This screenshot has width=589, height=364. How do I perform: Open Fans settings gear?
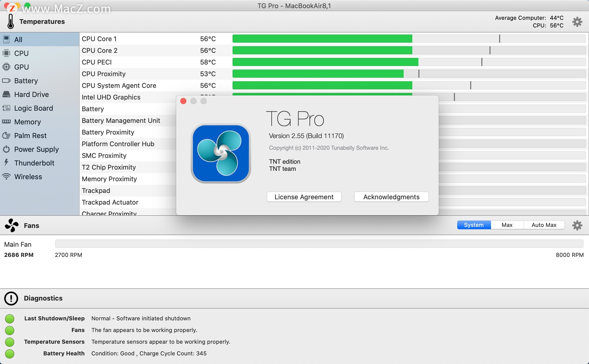click(x=577, y=225)
